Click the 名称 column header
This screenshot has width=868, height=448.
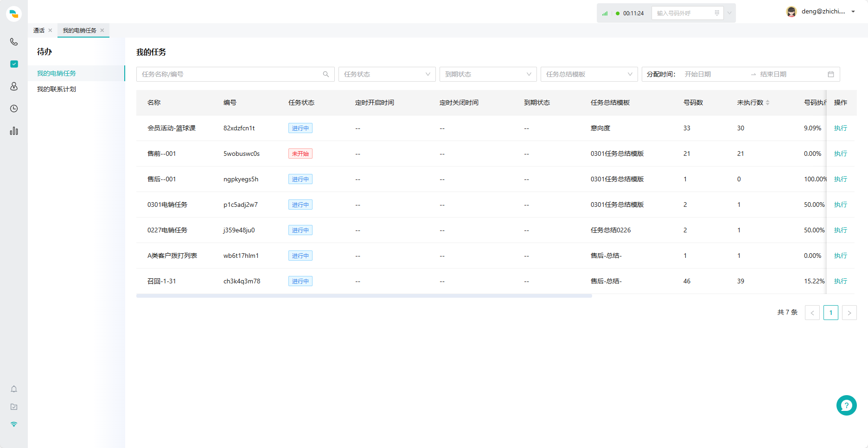coord(154,102)
